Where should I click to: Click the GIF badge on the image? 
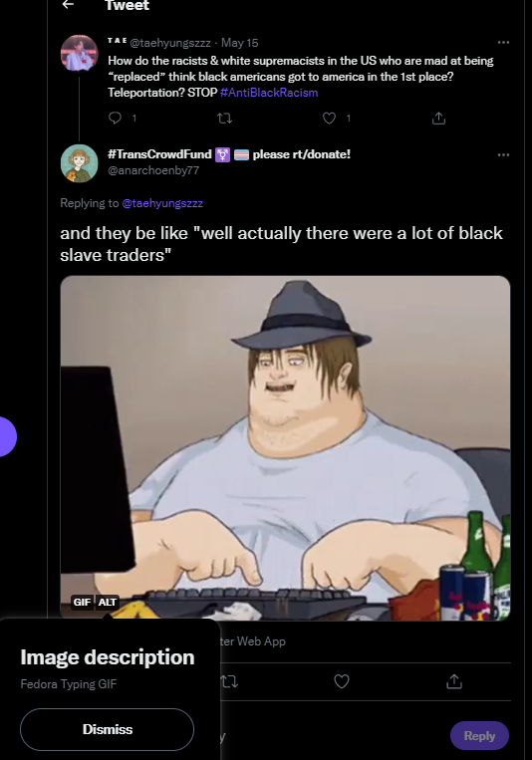click(x=82, y=602)
